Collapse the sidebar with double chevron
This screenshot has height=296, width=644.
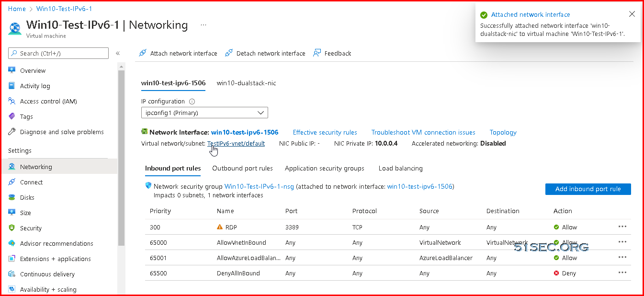tap(118, 53)
